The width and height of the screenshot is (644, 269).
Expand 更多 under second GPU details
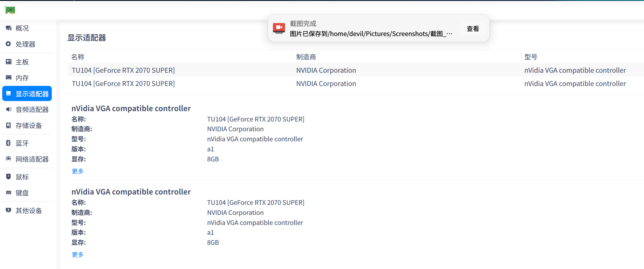[78, 255]
